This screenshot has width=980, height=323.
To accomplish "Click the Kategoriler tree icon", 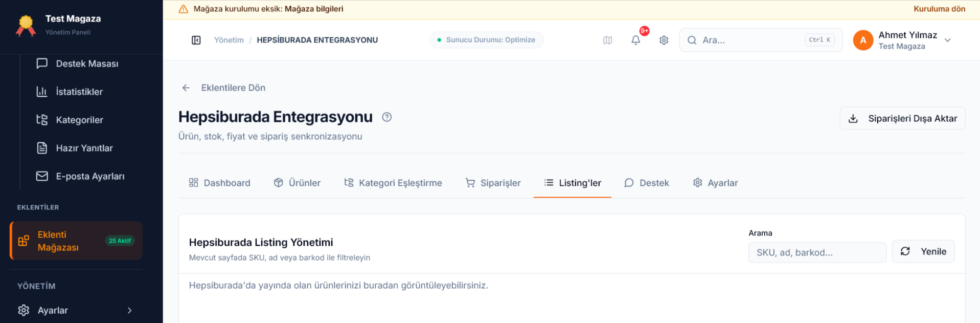I will point(42,120).
